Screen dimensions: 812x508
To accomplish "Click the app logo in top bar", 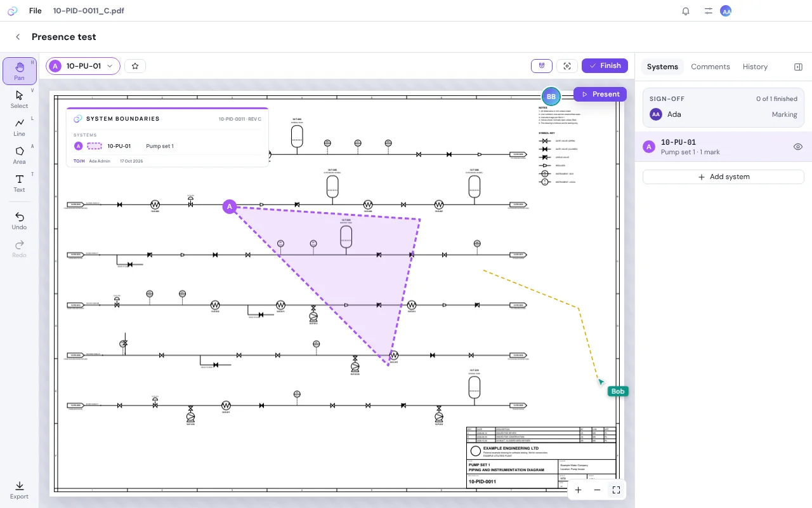I will click(x=13, y=11).
